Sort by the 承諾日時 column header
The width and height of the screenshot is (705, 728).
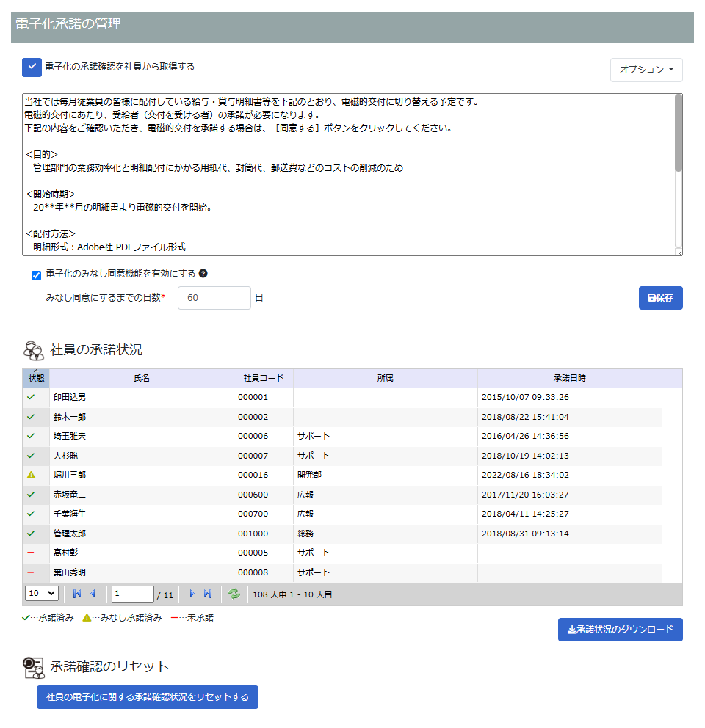coord(569,379)
